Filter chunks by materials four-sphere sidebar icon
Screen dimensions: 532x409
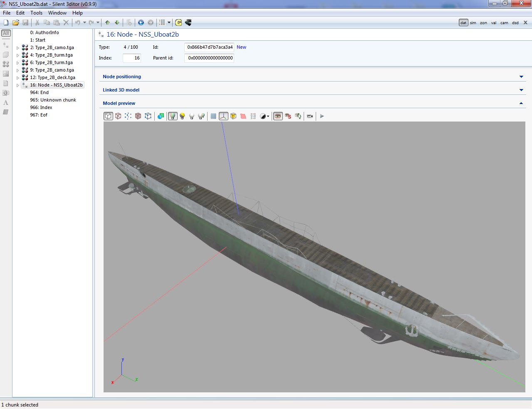click(6, 64)
